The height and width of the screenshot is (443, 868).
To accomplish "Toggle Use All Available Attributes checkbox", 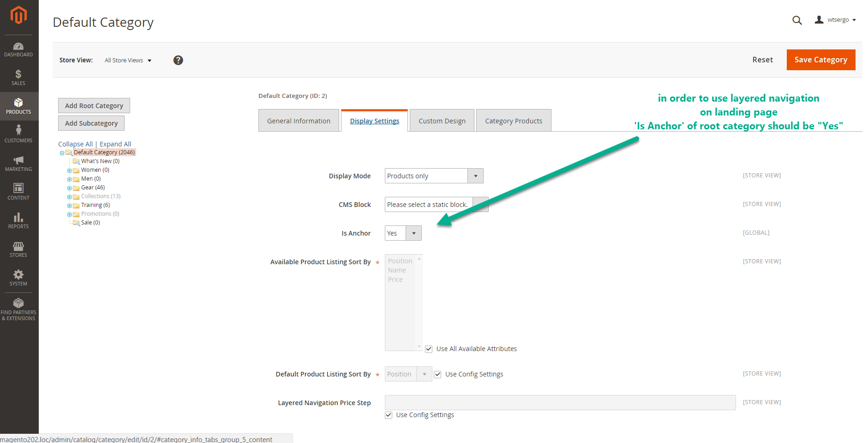I will click(429, 349).
